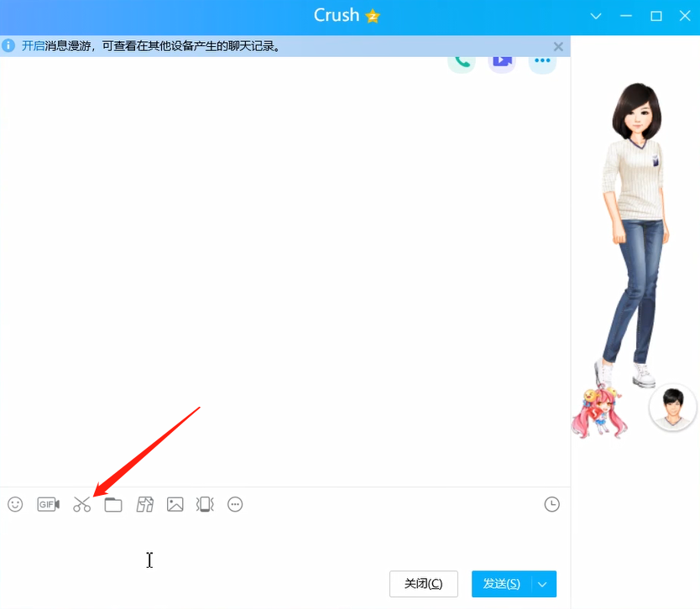The image size is (700, 609).
Task: Click the screen sharing icon
Action: coord(144,504)
